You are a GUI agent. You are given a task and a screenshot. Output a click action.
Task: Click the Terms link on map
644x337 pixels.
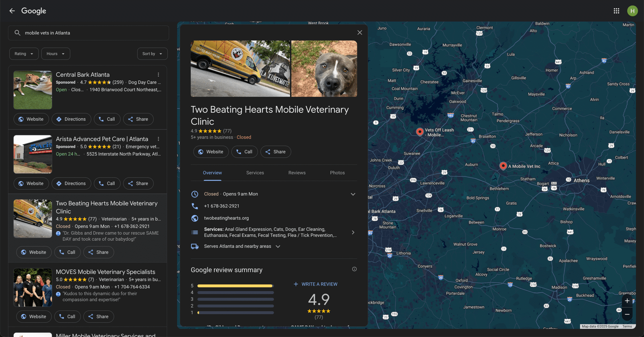(627, 327)
